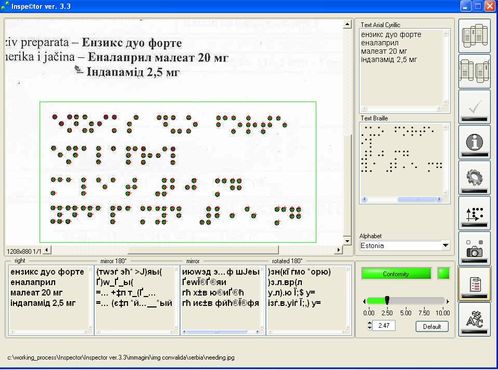Click the green checkmark verify icon

pos(474,107)
